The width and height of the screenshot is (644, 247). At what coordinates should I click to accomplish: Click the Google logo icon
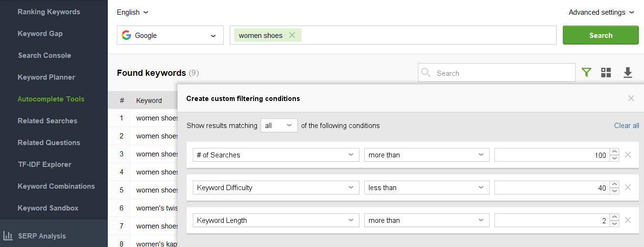(x=126, y=35)
